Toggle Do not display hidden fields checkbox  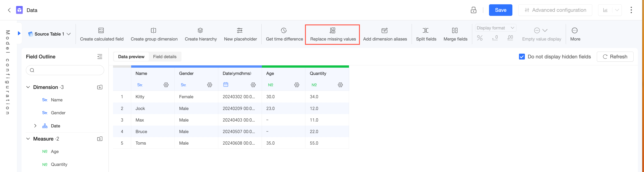click(x=522, y=57)
